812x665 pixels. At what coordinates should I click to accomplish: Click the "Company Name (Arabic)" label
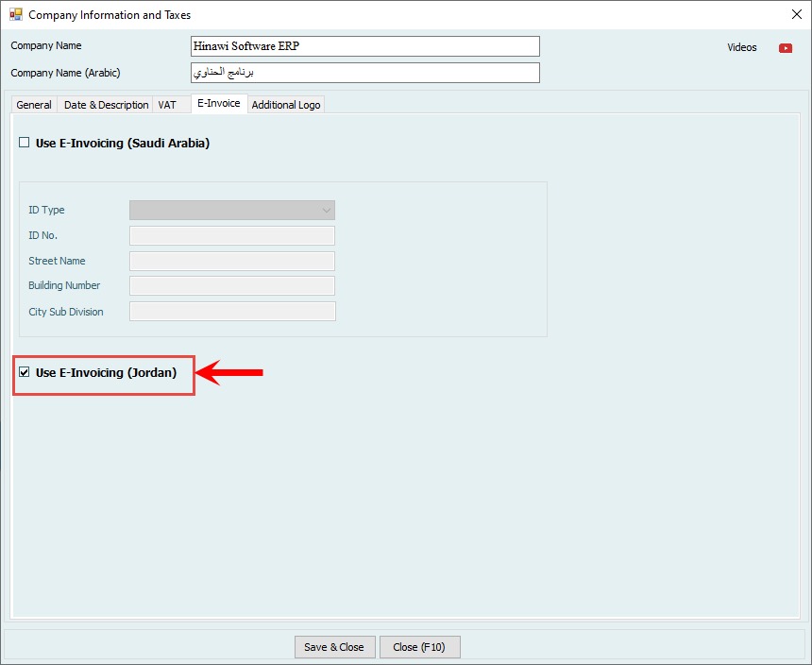point(65,73)
